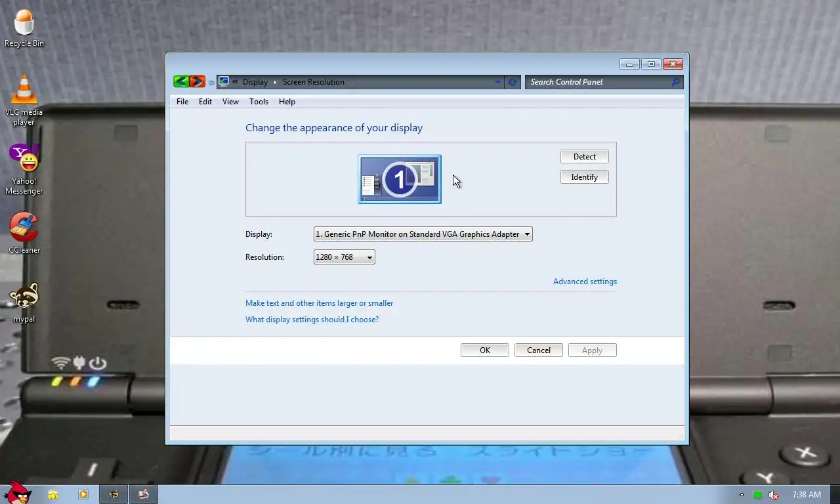Click Screen Resolution in the breadcrumb

pyautogui.click(x=314, y=82)
